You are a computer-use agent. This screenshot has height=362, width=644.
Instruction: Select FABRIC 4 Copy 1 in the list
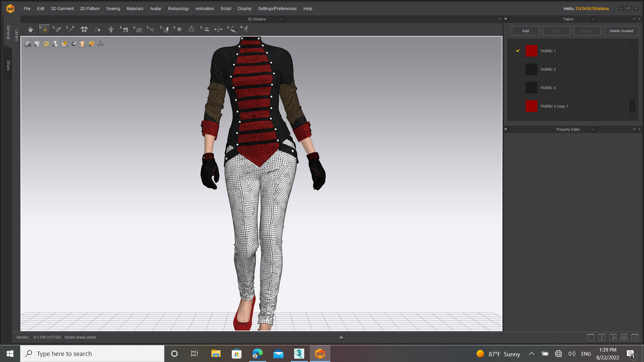point(554,106)
